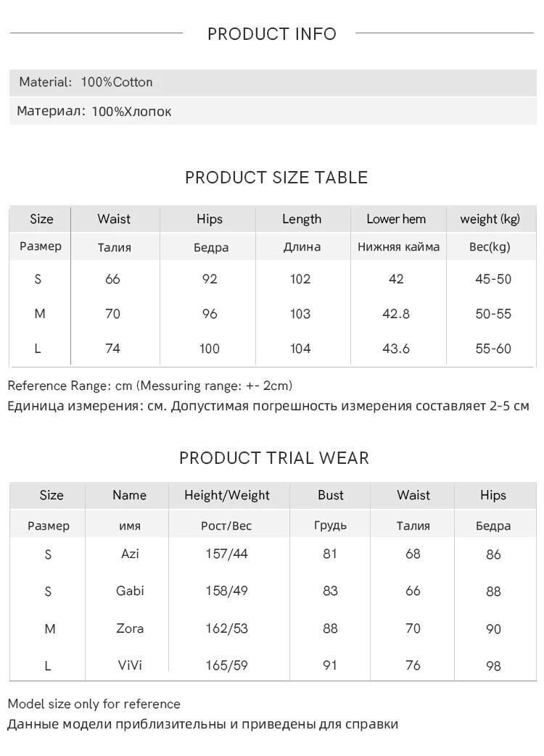Click the model name Zora
Screen dimensions: 544x756
(x=130, y=628)
